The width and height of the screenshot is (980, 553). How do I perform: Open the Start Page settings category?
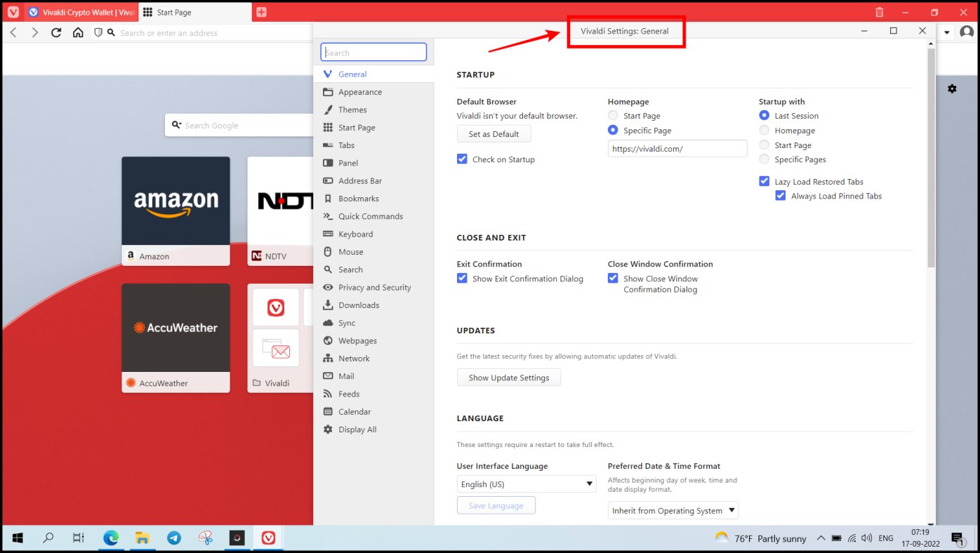(373, 128)
